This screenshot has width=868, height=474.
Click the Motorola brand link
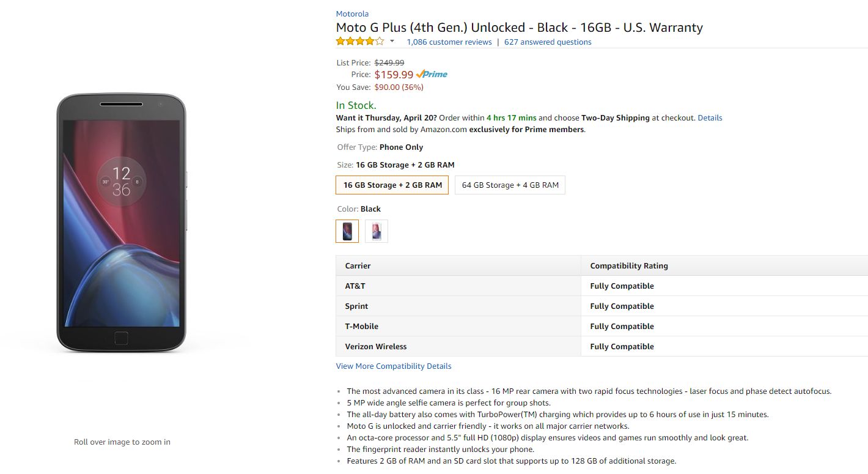pyautogui.click(x=352, y=14)
